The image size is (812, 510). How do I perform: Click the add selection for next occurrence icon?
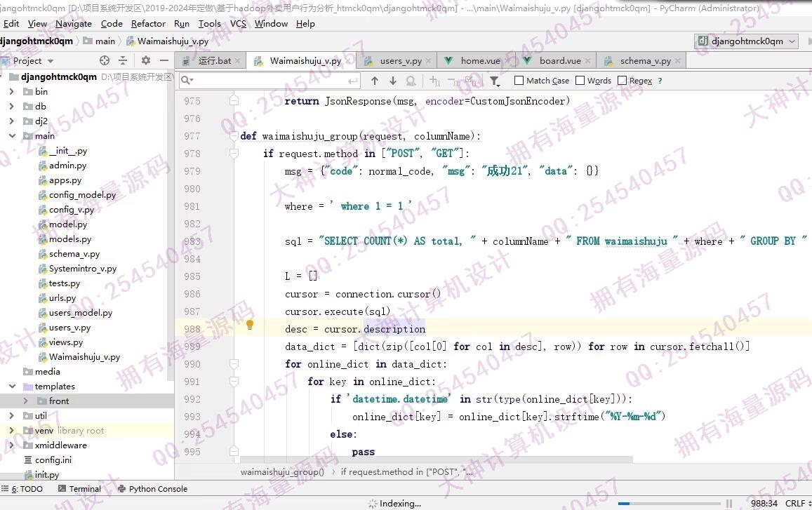pyautogui.click(x=434, y=81)
